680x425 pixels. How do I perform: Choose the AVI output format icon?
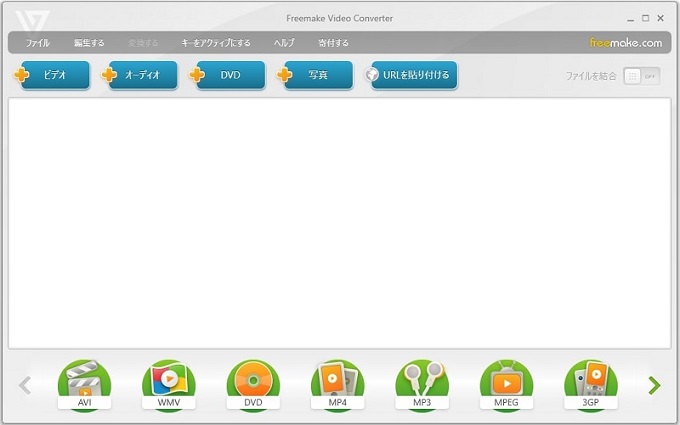point(85,385)
